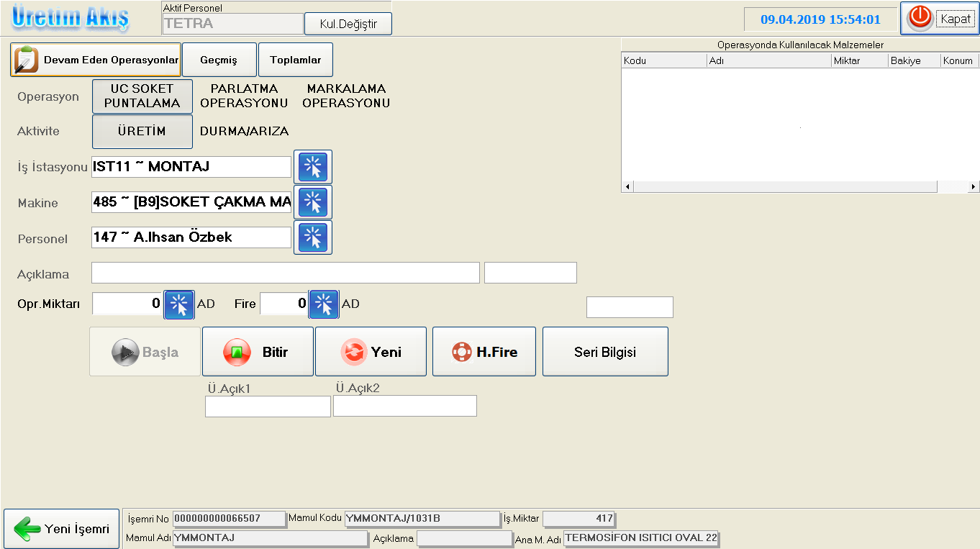Go back with Yeni İşemri green arrow
The image size is (980, 549).
point(62,529)
